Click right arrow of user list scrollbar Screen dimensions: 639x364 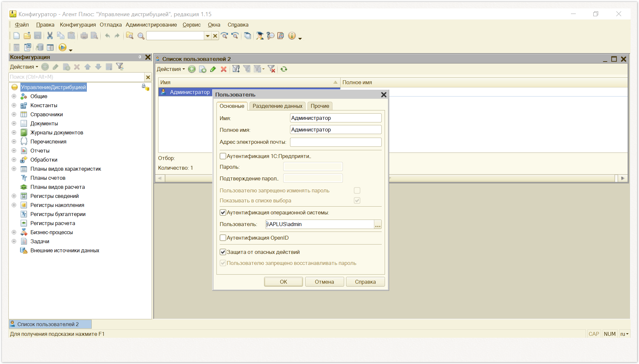pos(622,178)
